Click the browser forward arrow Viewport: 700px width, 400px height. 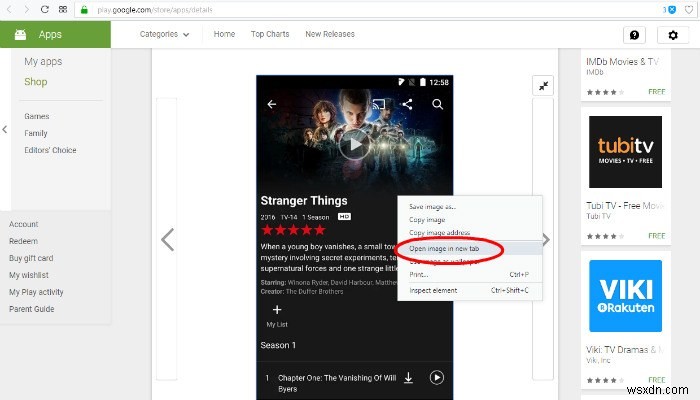point(26,9)
